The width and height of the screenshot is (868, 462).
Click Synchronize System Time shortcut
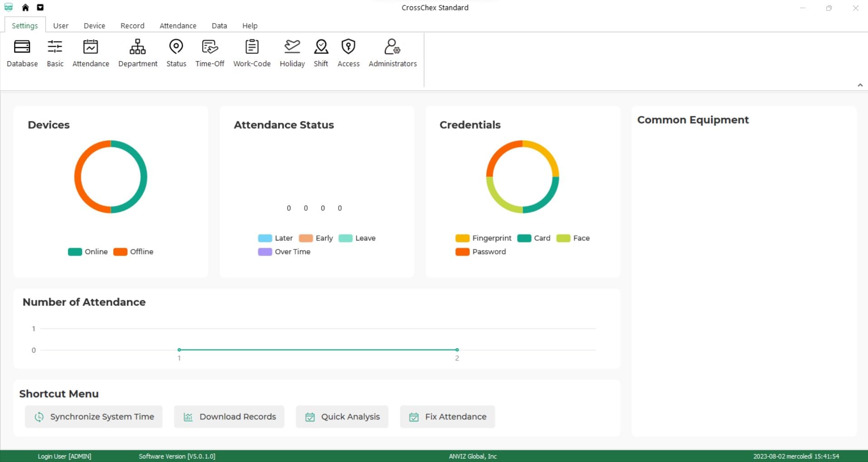[94, 417]
